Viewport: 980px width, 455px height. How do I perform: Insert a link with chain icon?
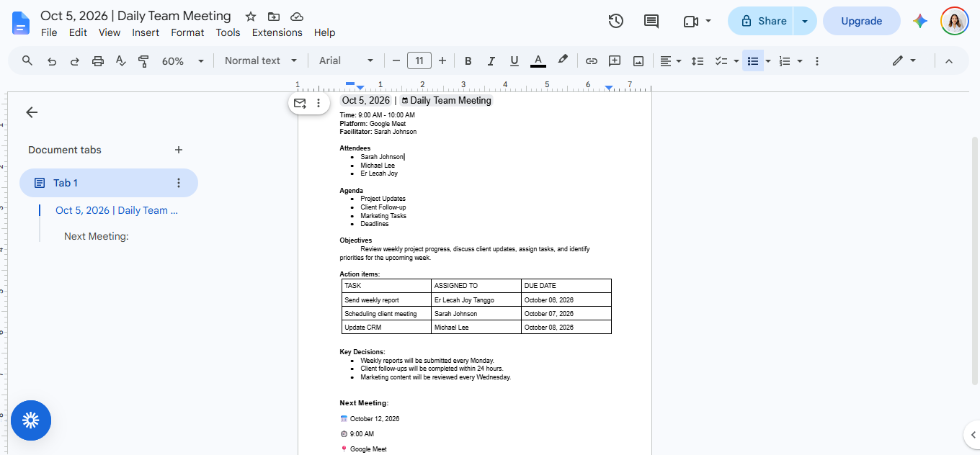coord(591,61)
